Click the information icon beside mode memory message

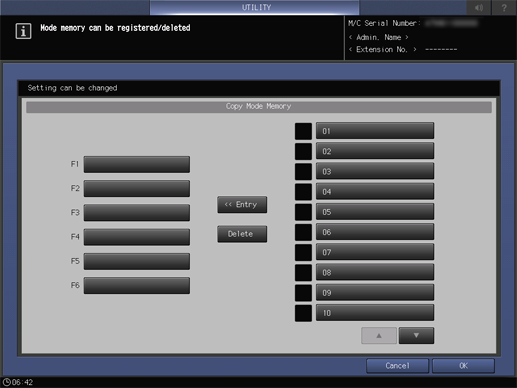point(23,31)
